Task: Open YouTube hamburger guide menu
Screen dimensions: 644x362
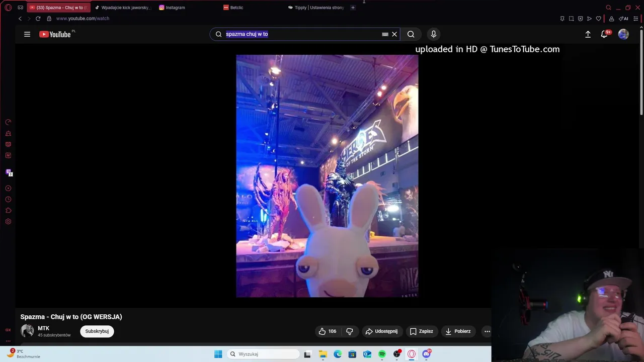Action: point(27,34)
